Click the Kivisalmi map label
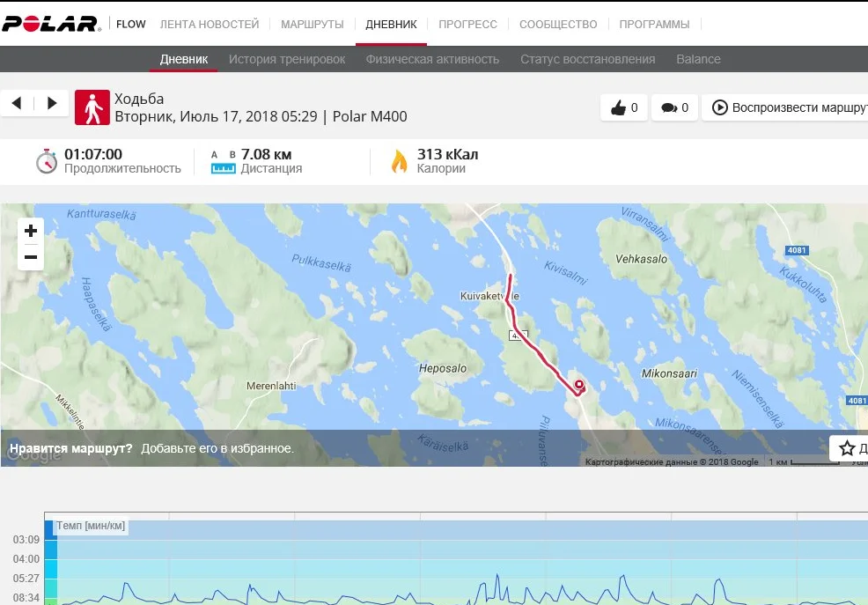Image resolution: width=868 pixels, height=605 pixels. pyautogui.click(x=565, y=272)
